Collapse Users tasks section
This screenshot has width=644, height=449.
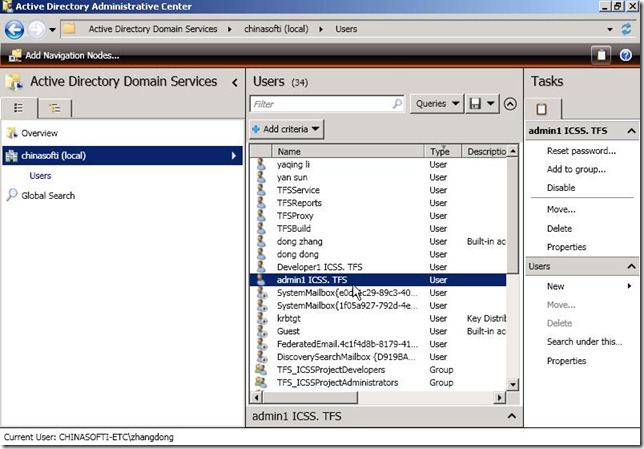[x=632, y=267]
